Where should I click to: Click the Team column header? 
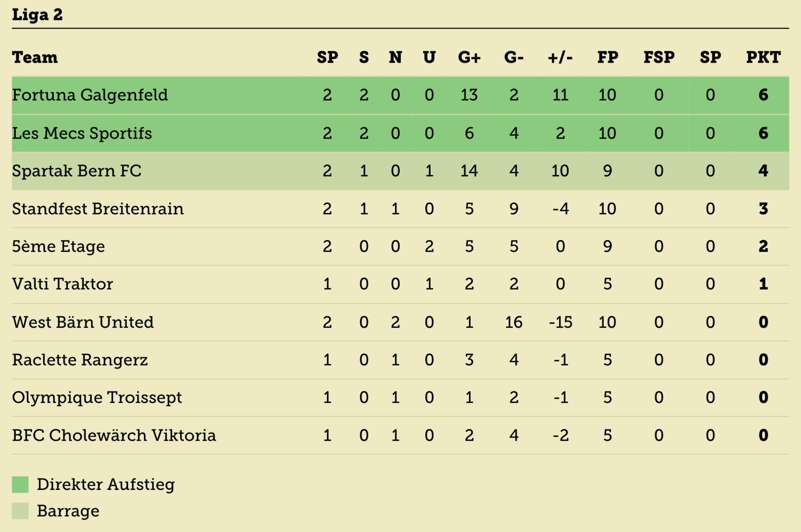coord(35,57)
